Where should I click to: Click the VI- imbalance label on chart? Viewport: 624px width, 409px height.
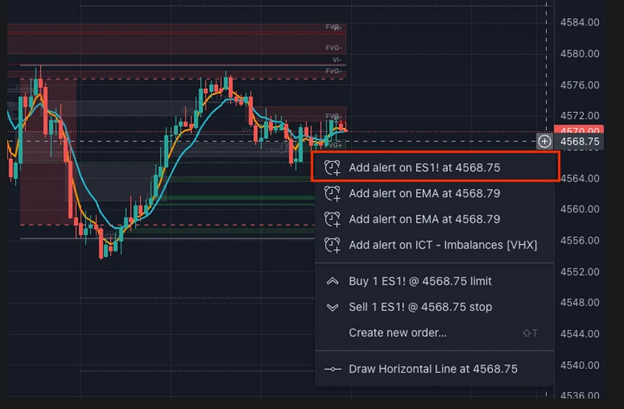(x=337, y=60)
